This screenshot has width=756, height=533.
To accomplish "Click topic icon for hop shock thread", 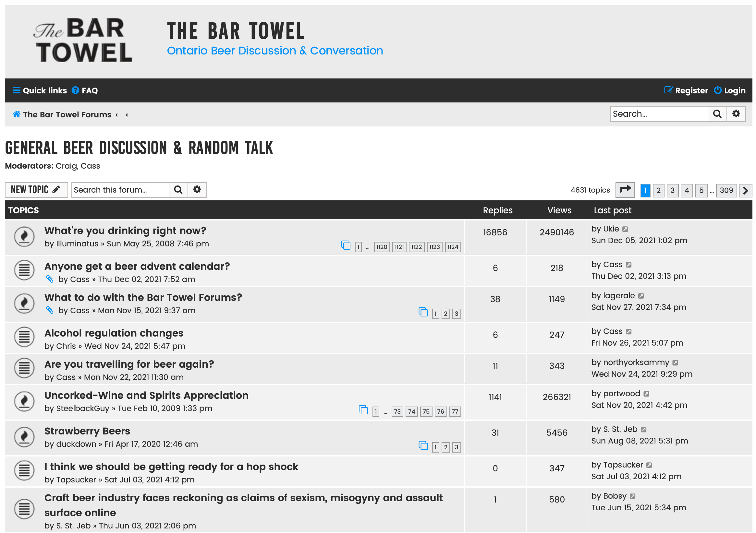I will point(24,471).
